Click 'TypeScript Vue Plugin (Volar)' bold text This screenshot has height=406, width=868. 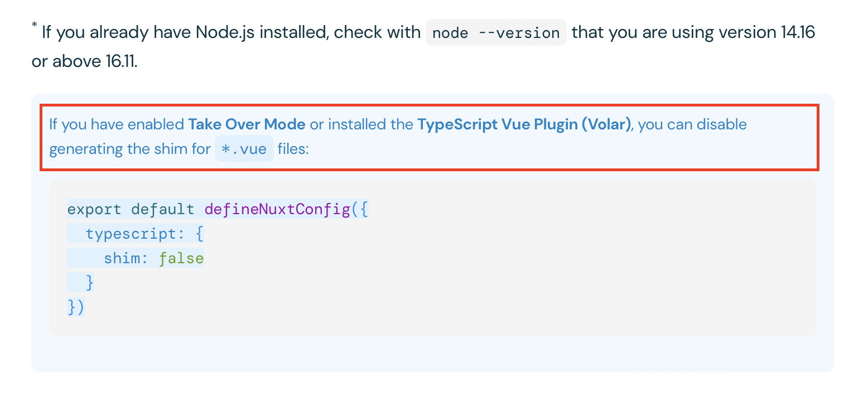pos(524,124)
